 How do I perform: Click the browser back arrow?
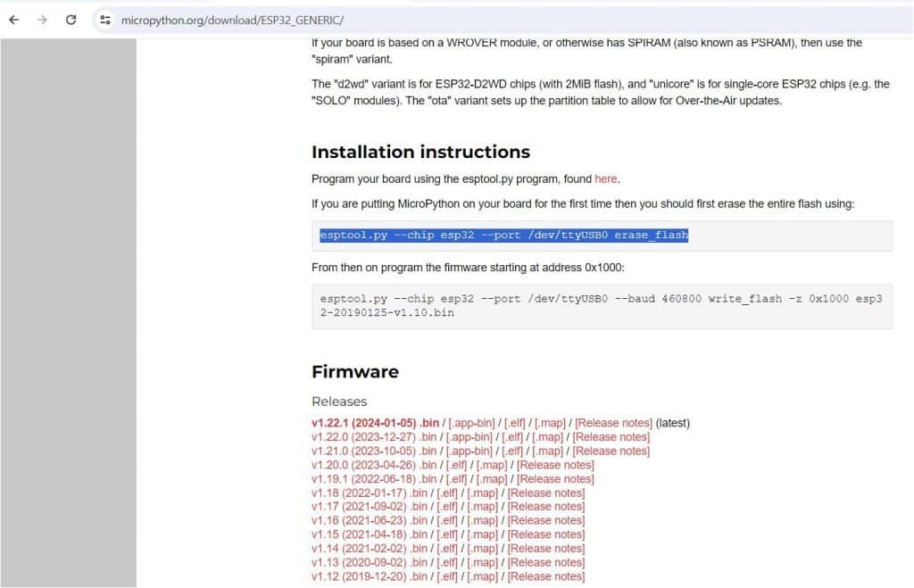[13, 20]
